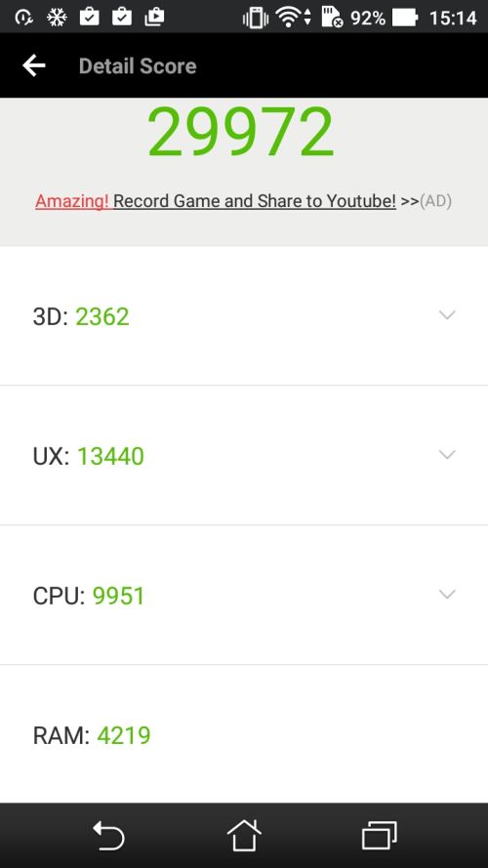Tap the Play Store update notification icon
Viewport: 488px width, 868px height.
[x=154, y=18]
